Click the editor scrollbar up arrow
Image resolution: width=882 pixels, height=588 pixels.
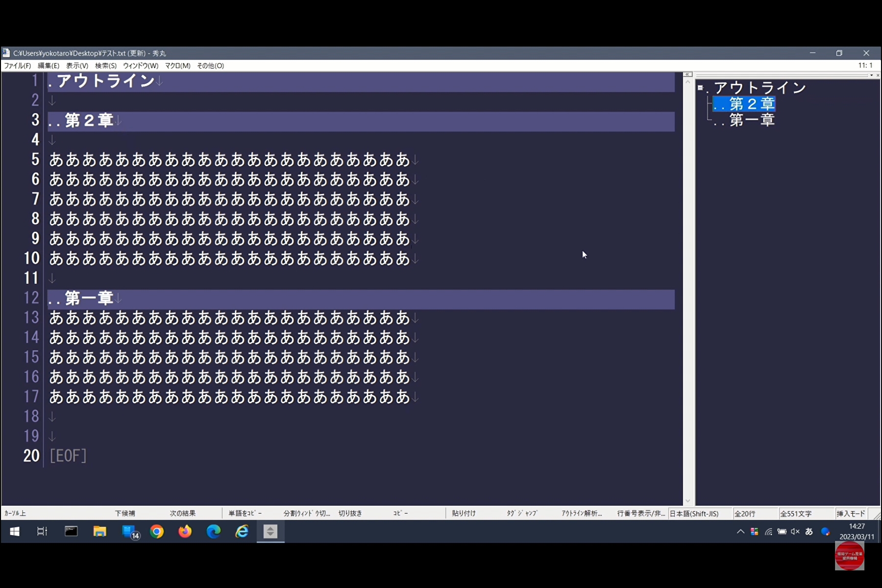[x=688, y=82]
